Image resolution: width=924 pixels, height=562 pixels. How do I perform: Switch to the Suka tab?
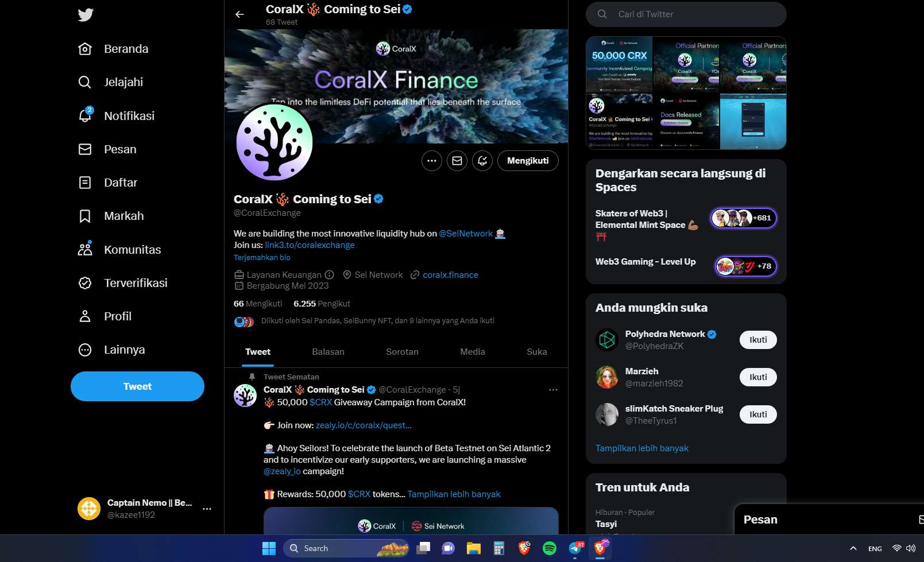[x=537, y=352]
